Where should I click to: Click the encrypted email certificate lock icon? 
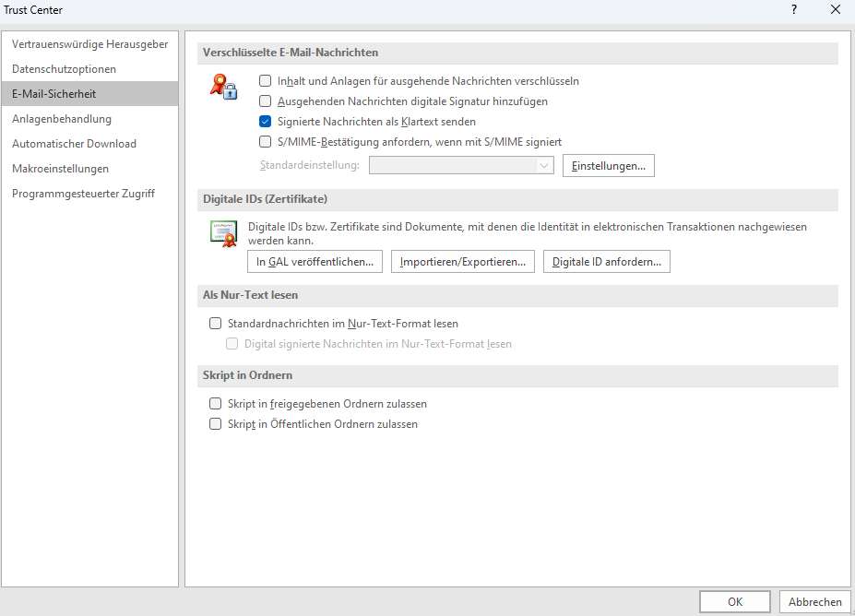point(223,87)
